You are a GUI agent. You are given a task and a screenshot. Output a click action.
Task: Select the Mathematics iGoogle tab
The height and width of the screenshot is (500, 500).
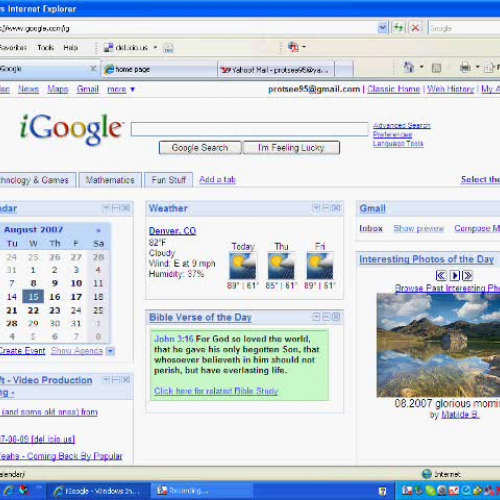(110, 180)
